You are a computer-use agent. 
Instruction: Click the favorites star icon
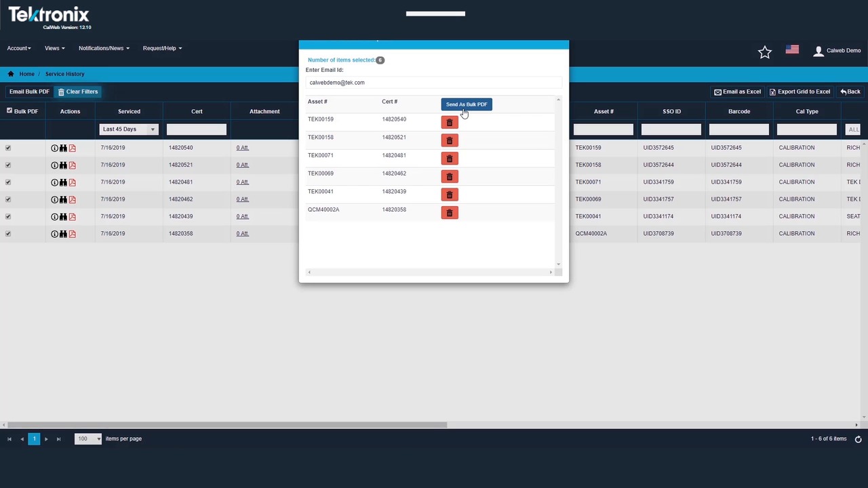pyautogui.click(x=764, y=52)
